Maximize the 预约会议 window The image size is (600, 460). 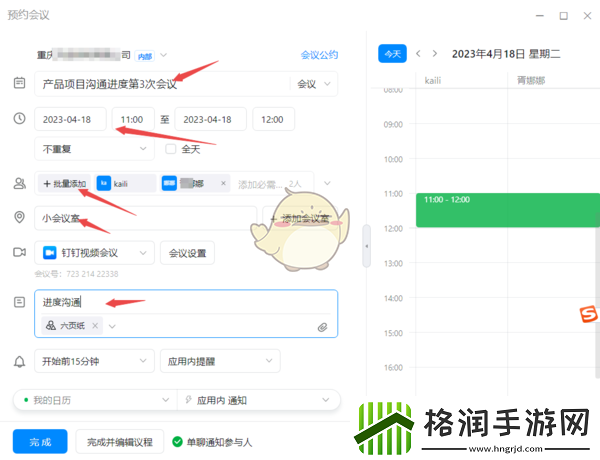click(563, 16)
